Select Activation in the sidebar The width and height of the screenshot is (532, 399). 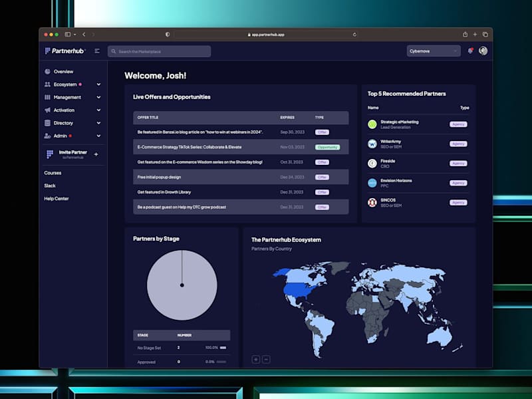click(x=64, y=110)
